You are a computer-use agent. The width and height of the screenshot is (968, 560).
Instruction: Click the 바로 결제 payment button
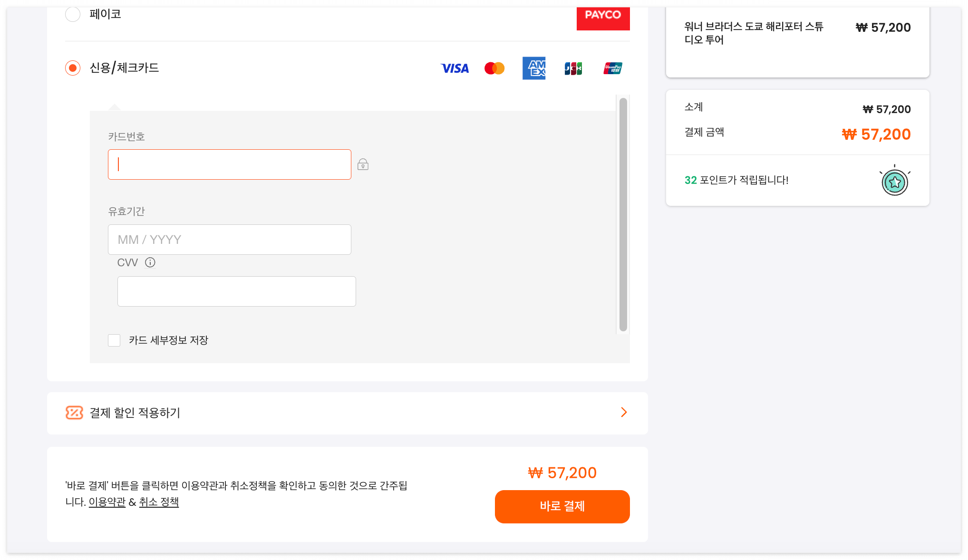pos(562,507)
